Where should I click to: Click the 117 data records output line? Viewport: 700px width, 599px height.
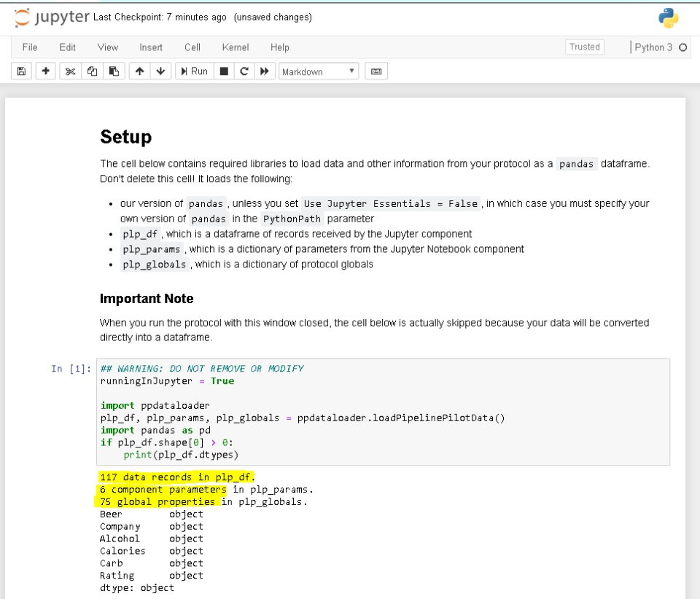(x=177, y=477)
